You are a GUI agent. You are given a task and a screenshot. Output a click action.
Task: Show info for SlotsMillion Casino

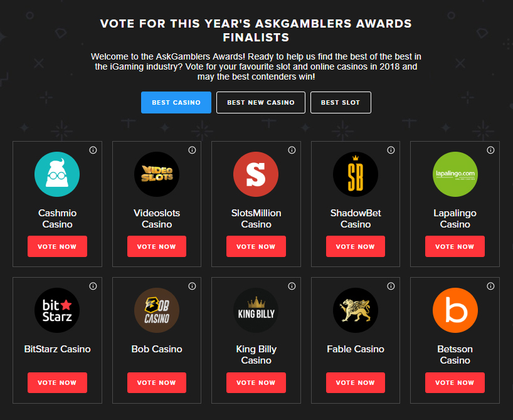(292, 150)
